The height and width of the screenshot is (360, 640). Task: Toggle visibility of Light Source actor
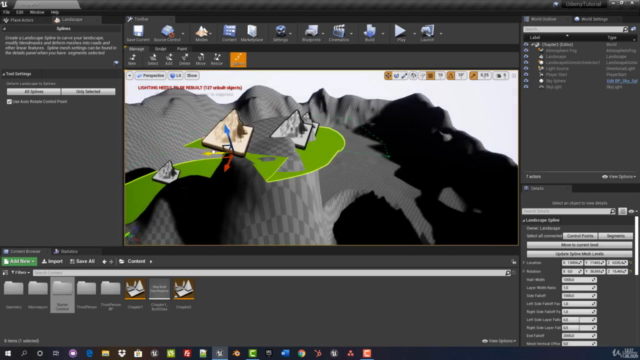[x=526, y=69]
